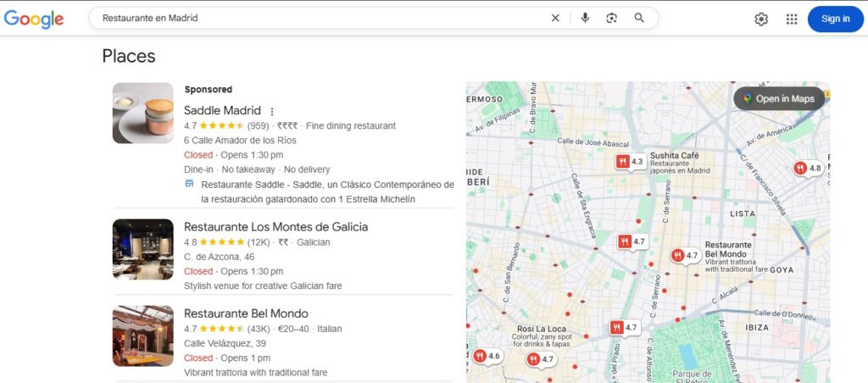The height and width of the screenshot is (383, 868).
Task: Click the Sign in button
Action: pos(835,19)
